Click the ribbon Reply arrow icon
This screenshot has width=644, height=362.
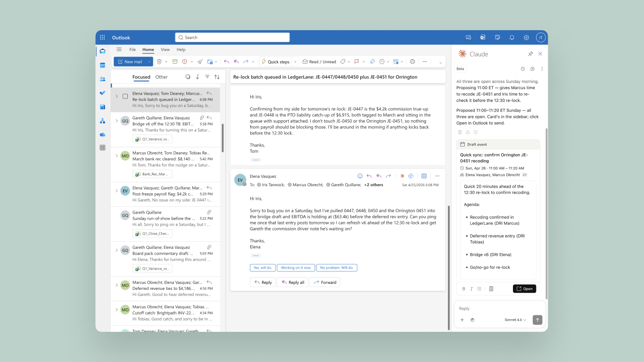tap(226, 62)
